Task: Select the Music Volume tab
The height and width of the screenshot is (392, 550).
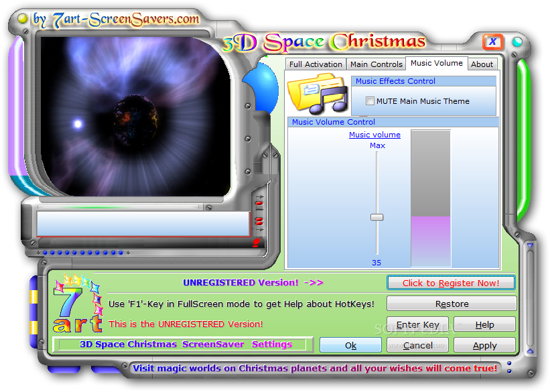Action: pyautogui.click(x=436, y=63)
